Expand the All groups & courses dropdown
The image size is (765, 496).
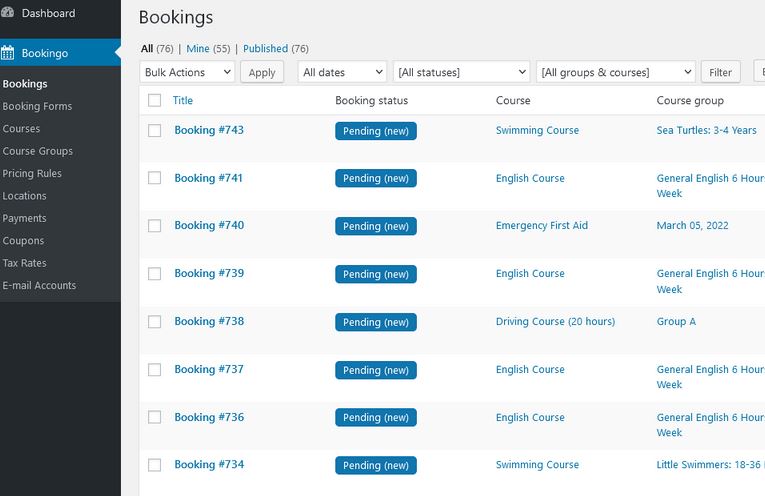[x=615, y=72]
